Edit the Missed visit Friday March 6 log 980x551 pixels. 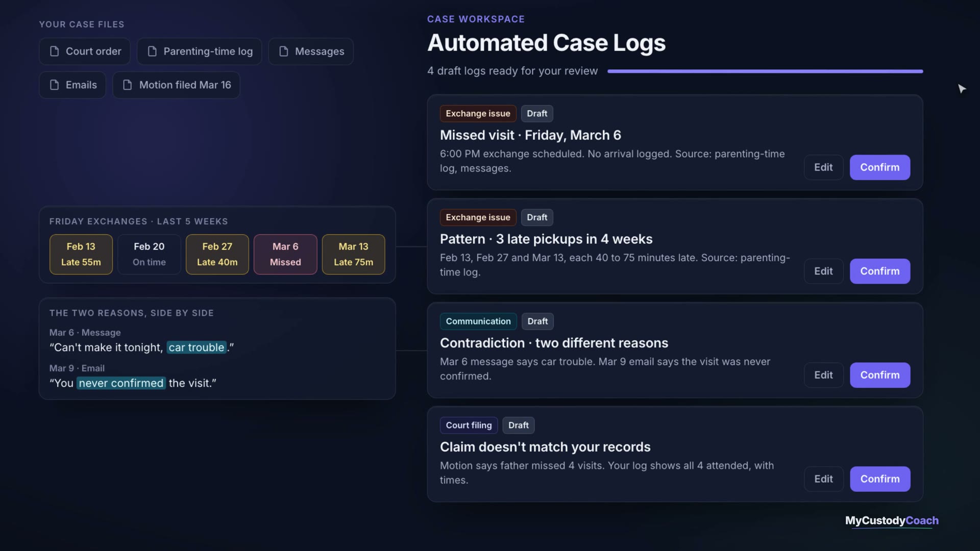tap(823, 167)
